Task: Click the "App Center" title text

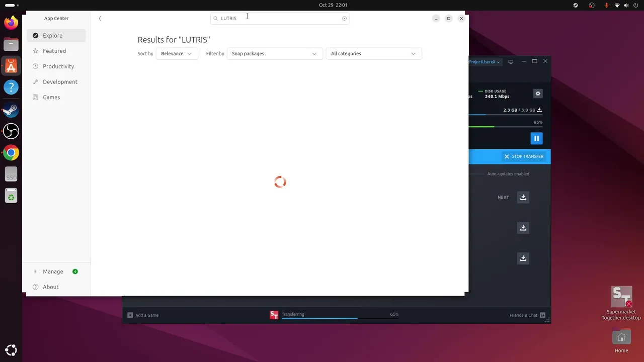Action: click(x=56, y=19)
